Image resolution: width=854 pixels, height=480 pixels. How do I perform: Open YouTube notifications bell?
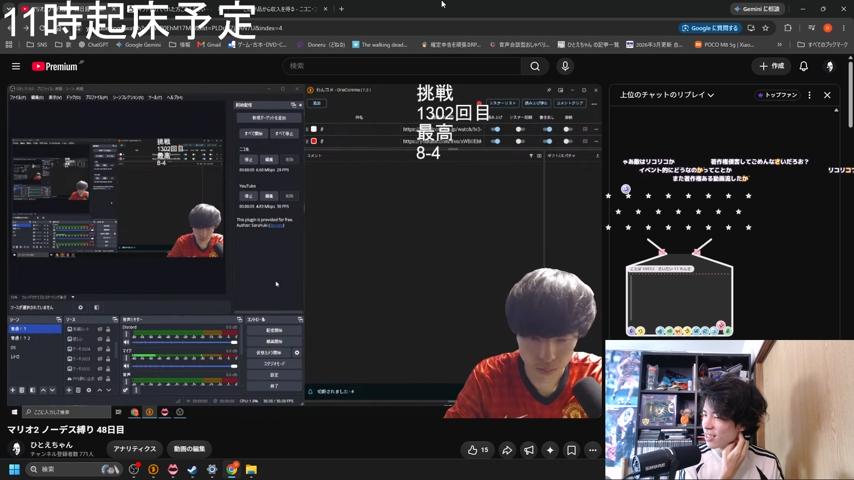[x=803, y=66]
